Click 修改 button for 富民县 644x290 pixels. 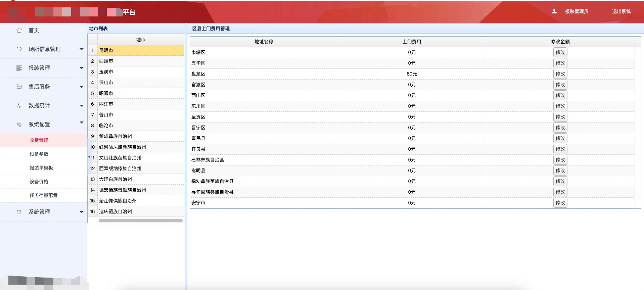[560, 138]
